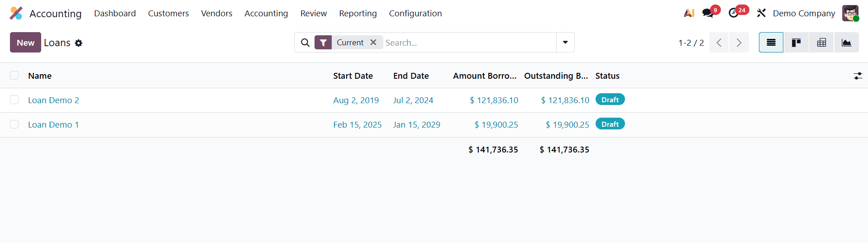Open optional columns selector
This screenshot has width=868, height=243.
[858, 76]
